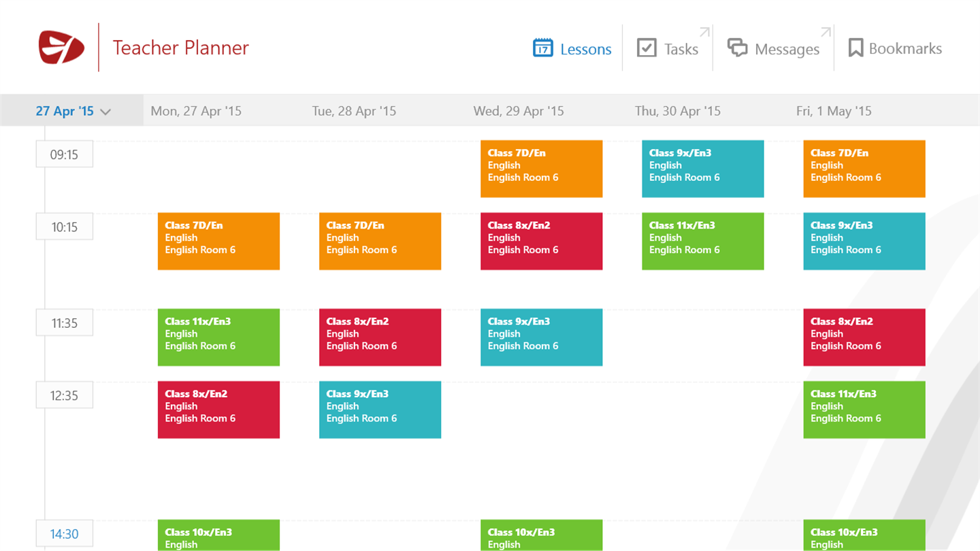The height and width of the screenshot is (551, 980).
Task: Open Monday 10:15 Class 7D/En lesson
Action: pos(218,241)
